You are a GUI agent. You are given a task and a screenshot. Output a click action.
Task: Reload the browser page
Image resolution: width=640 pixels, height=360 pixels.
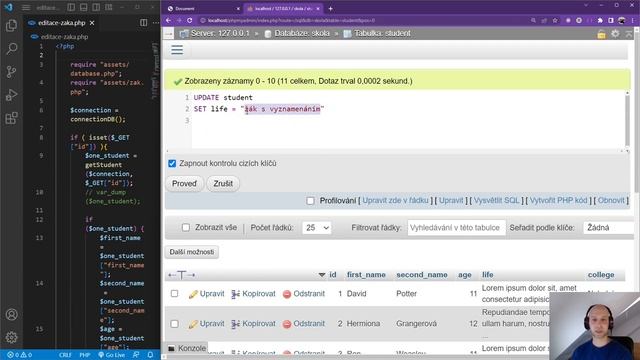(190, 20)
